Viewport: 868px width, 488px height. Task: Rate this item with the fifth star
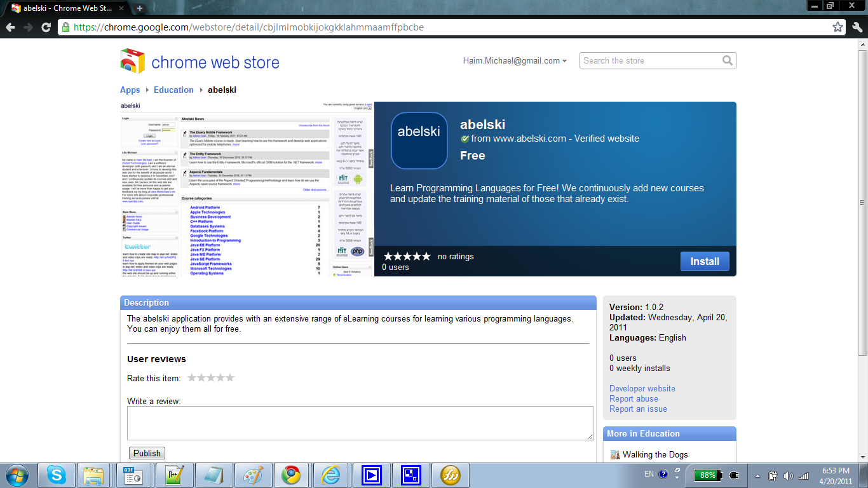point(230,377)
